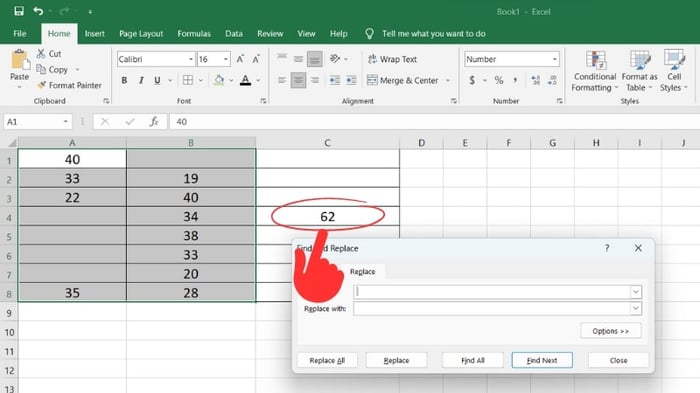Apply Accounting dollar number format

472,80
